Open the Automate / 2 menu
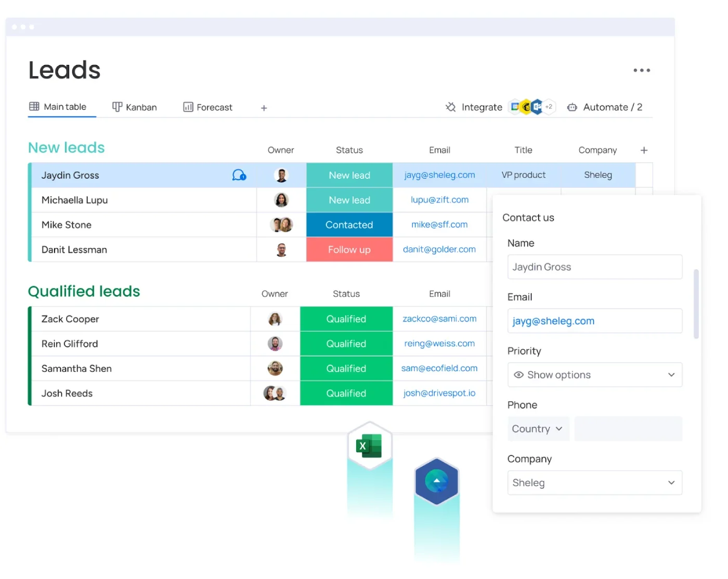The height and width of the screenshot is (579, 728). tap(613, 107)
